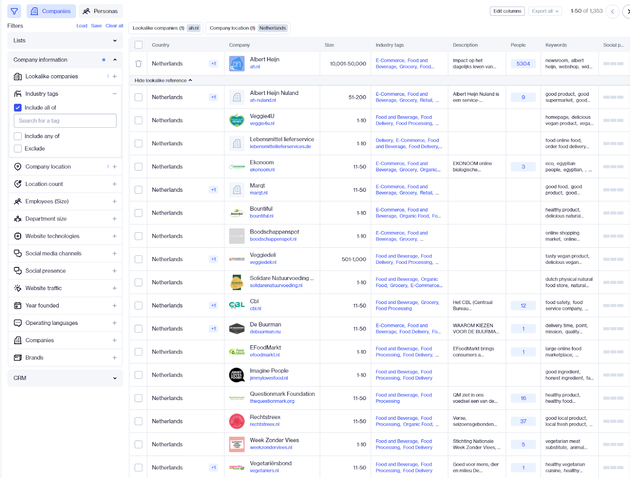Click Clear all filters link

[114, 26]
